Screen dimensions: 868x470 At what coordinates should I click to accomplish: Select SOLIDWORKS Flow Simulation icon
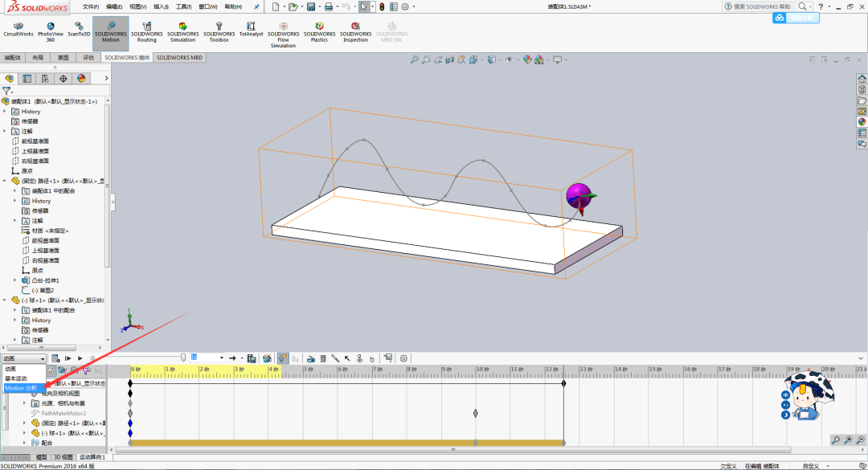tap(284, 32)
